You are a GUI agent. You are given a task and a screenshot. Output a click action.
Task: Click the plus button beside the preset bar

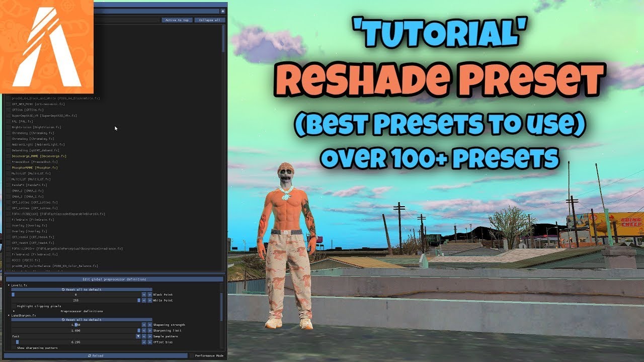pyautogui.click(x=223, y=11)
